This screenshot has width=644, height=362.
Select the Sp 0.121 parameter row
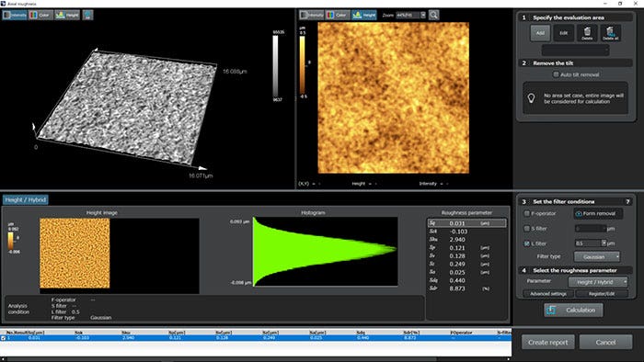pos(466,248)
